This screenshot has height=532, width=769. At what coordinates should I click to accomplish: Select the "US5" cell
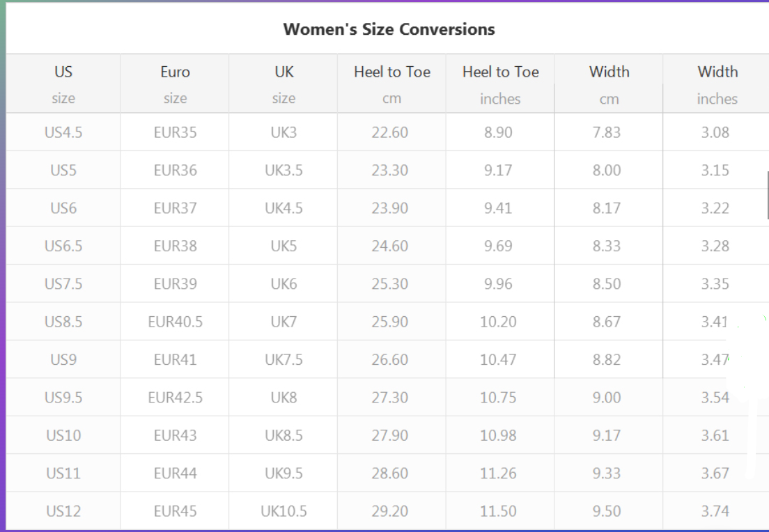pos(63,170)
